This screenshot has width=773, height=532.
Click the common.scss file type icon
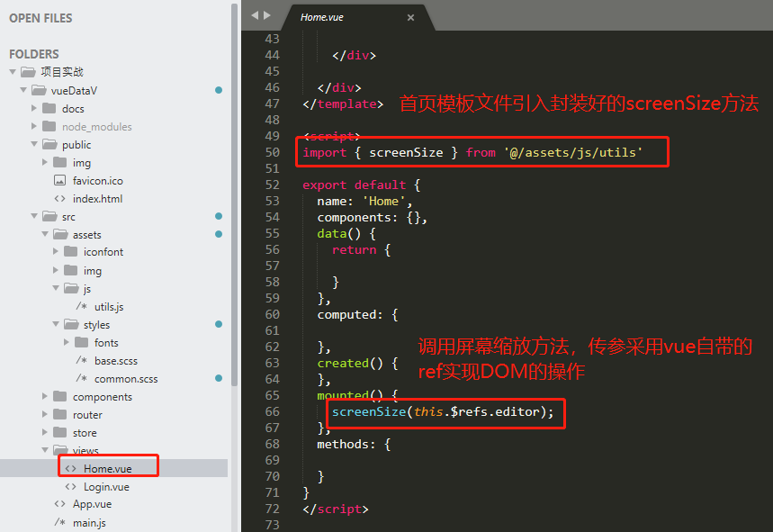click(x=81, y=378)
